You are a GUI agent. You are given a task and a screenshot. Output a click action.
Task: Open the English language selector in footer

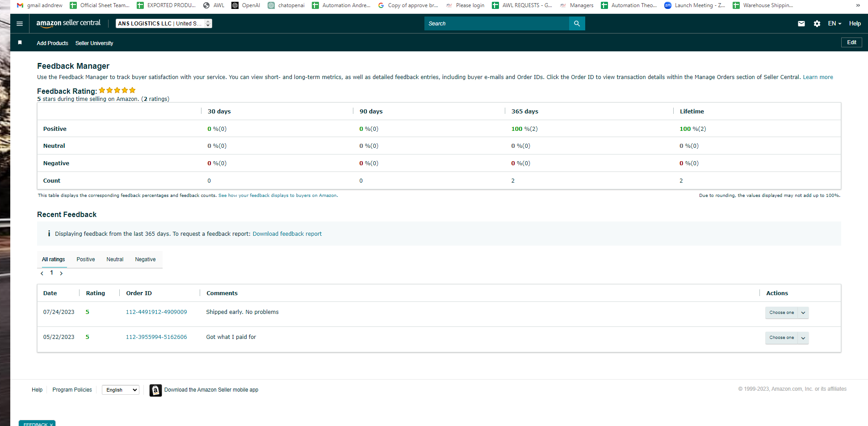coord(121,390)
